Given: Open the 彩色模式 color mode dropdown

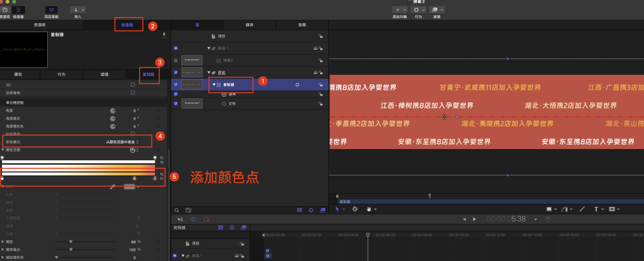Looking at the screenshot, I should (122, 142).
